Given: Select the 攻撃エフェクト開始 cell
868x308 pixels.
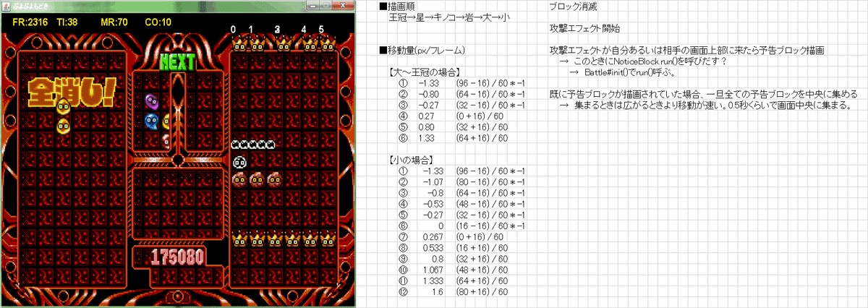Looking at the screenshot, I should pos(584,28).
